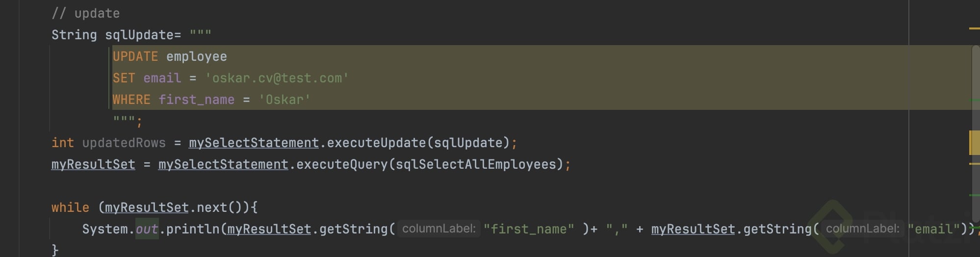Click the int keyword before updatedRows
Image resolution: width=980 pixels, height=257 pixels.
click(x=62, y=143)
